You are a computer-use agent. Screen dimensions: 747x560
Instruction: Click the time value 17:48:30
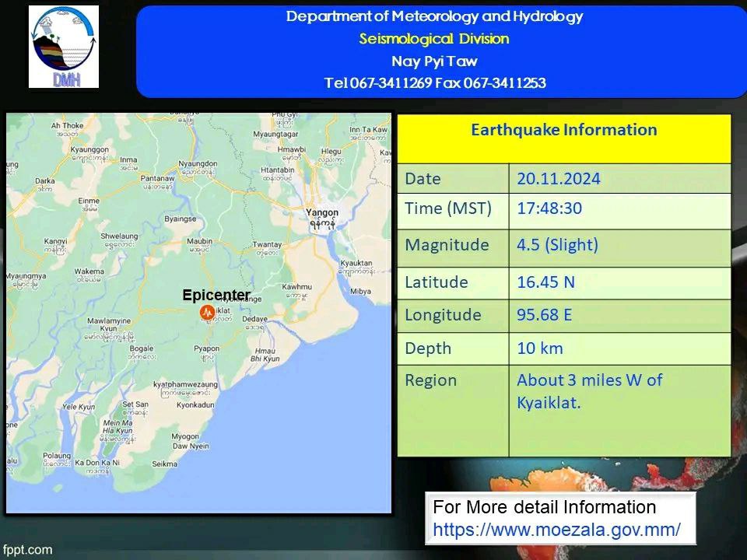click(549, 208)
